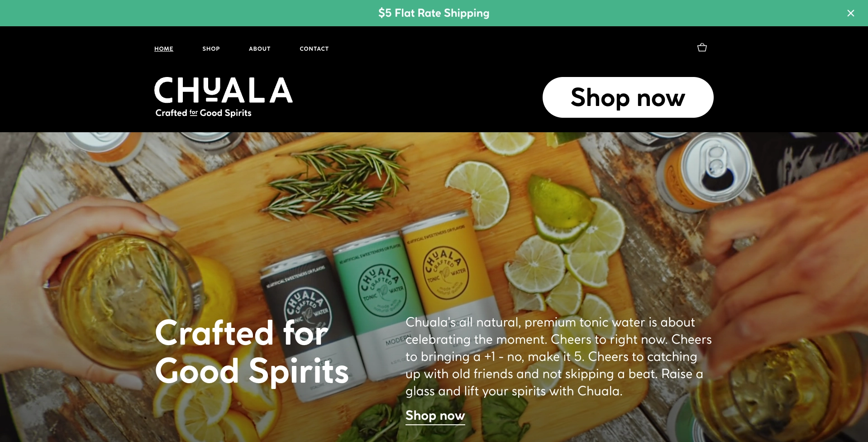
Task: Click the large green lime wedge
Action: pos(561,208)
